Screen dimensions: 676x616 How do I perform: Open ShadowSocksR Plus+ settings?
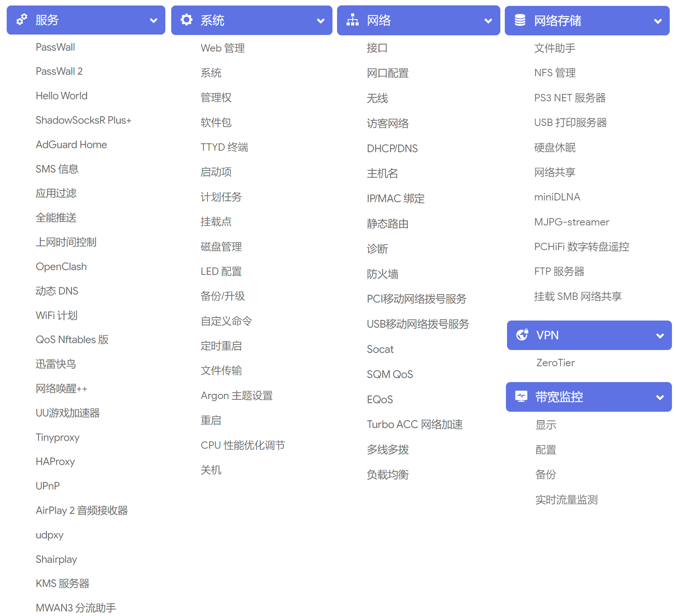(83, 120)
